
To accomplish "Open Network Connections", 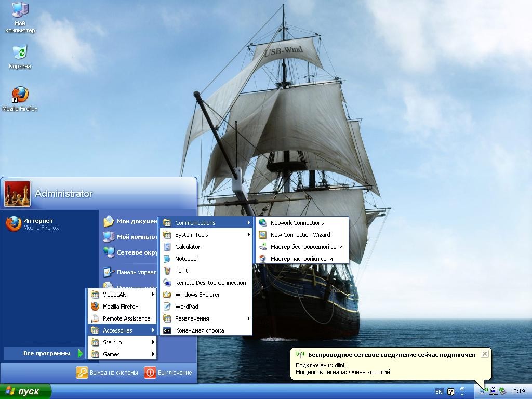I will [x=302, y=223].
